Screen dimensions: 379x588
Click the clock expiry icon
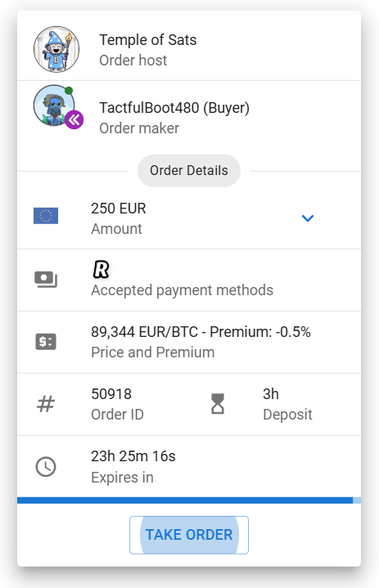pyautogui.click(x=46, y=467)
